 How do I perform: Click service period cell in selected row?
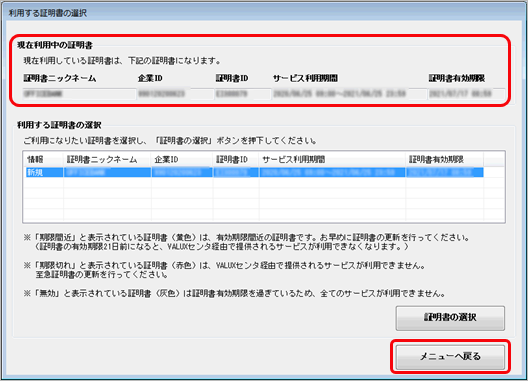(332, 172)
